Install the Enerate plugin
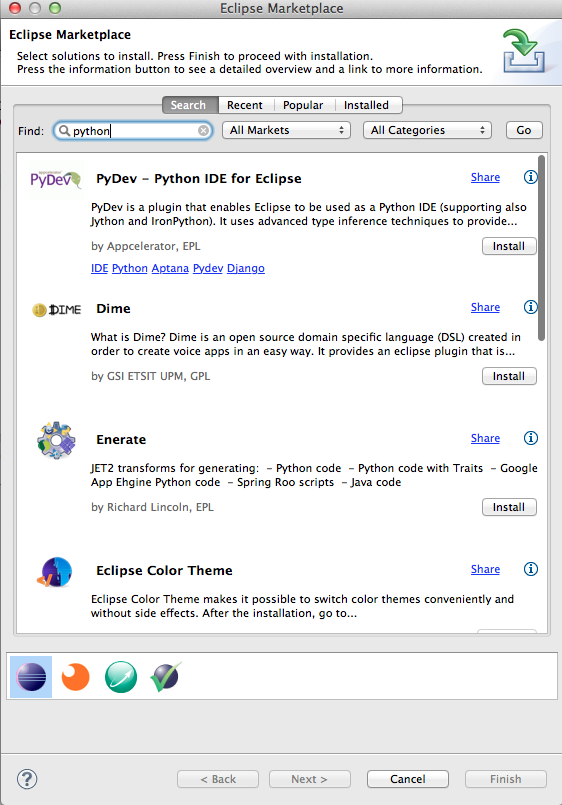This screenshot has height=805, width=562. (x=509, y=507)
